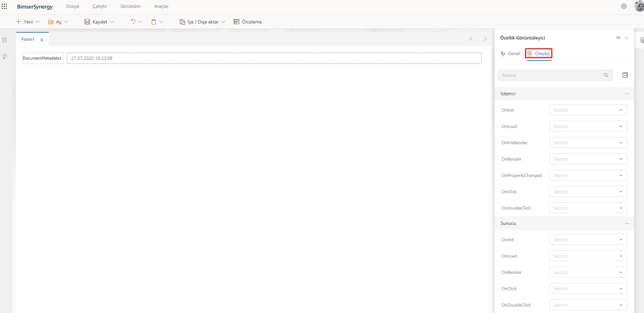The height and width of the screenshot is (313, 644).
Task: Expand the Kaydet dropdown arrow
Action: click(x=112, y=22)
